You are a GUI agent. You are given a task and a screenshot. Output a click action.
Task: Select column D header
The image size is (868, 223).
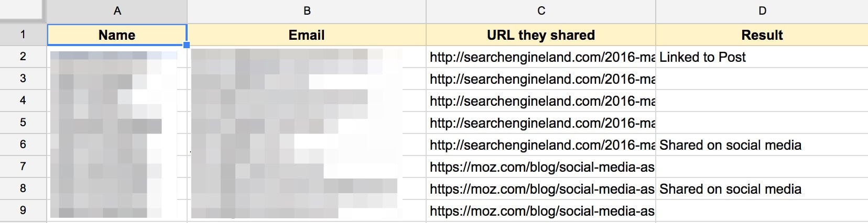pos(762,11)
